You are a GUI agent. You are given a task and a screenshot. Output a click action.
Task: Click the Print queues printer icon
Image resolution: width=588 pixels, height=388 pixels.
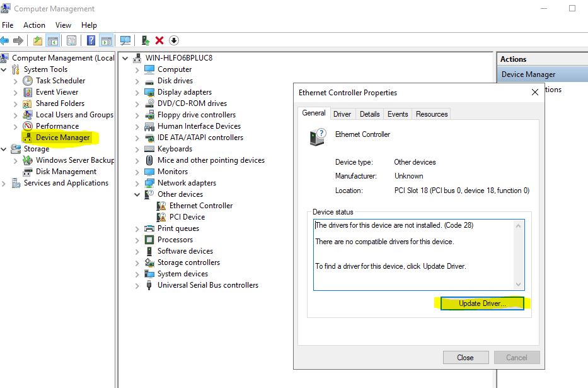[149, 228]
